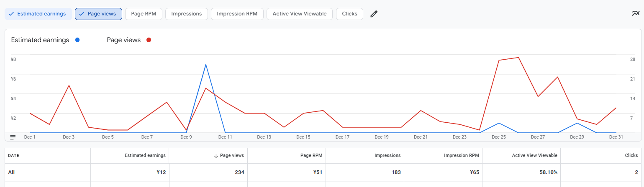Toggle off the Page views metric chip
The width and height of the screenshot is (644, 187).
click(98, 14)
